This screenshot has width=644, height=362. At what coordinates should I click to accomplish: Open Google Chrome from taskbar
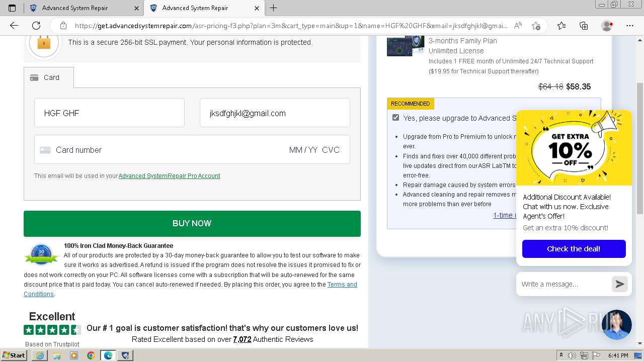pos(91,355)
